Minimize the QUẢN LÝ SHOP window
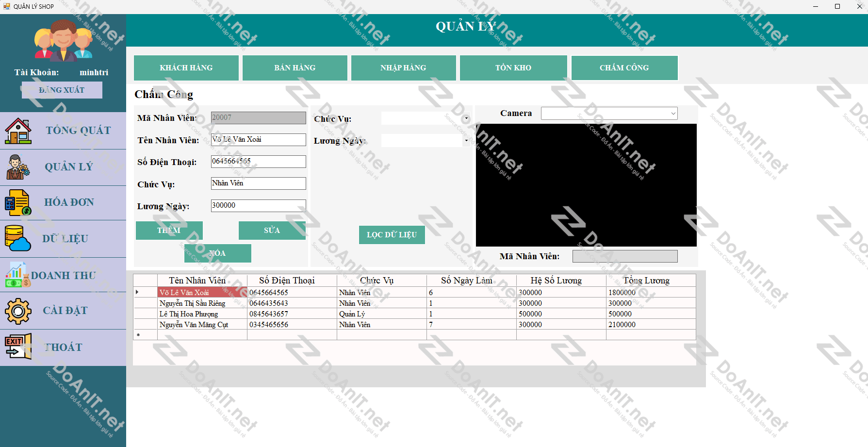This screenshot has width=868, height=447. (816, 6)
